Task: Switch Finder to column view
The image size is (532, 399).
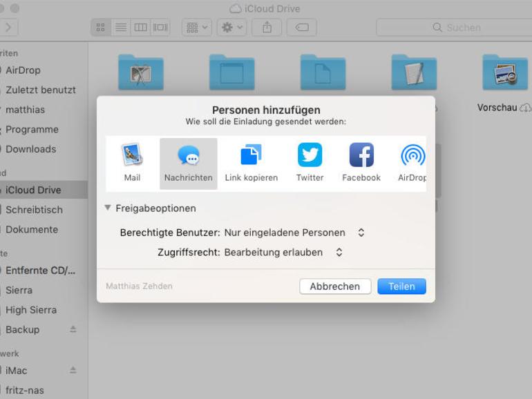Action: (x=140, y=28)
